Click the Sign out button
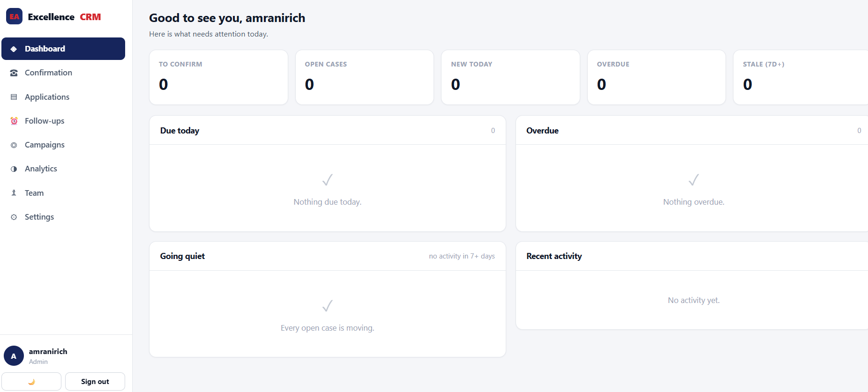This screenshot has height=392, width=868. pos(95,381)
